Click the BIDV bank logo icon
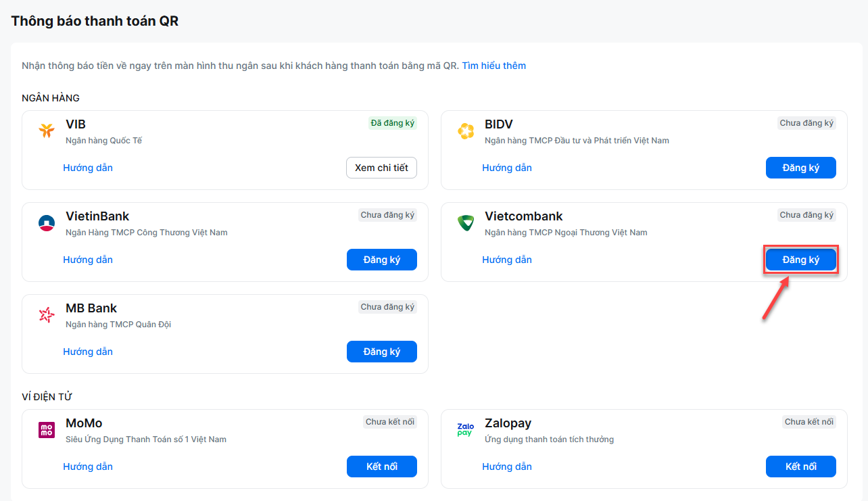 (466, 131)
